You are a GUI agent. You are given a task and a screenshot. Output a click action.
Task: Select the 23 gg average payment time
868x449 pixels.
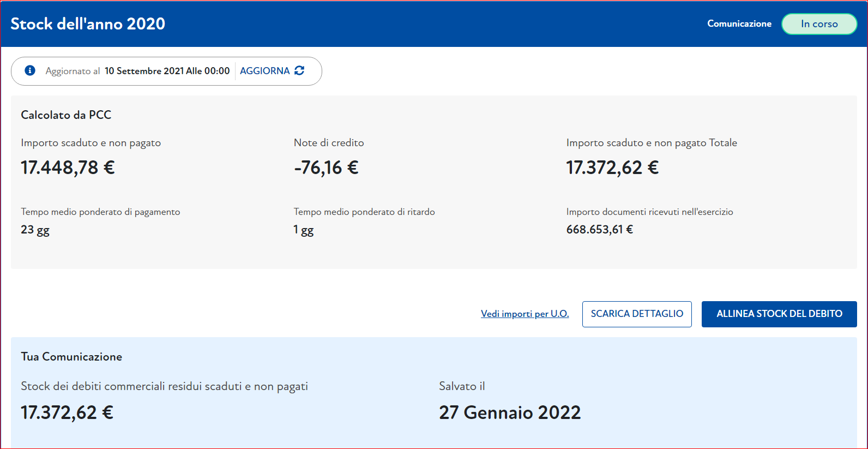click(x=35, y=230)
